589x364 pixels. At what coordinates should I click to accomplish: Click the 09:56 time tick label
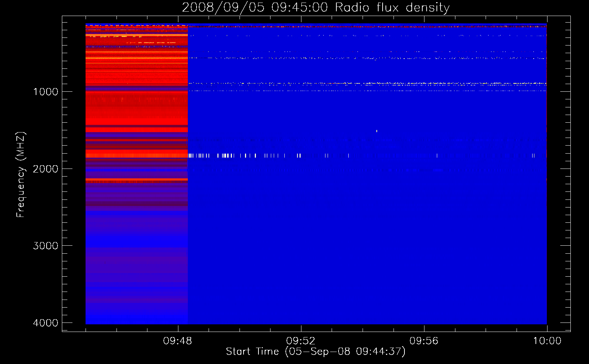[x=424, y=341]
